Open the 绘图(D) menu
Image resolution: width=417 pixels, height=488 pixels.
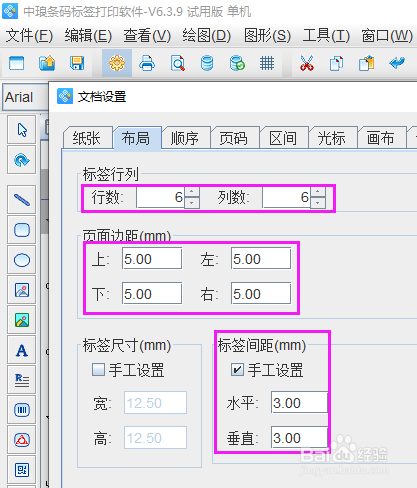coord(207,35)
